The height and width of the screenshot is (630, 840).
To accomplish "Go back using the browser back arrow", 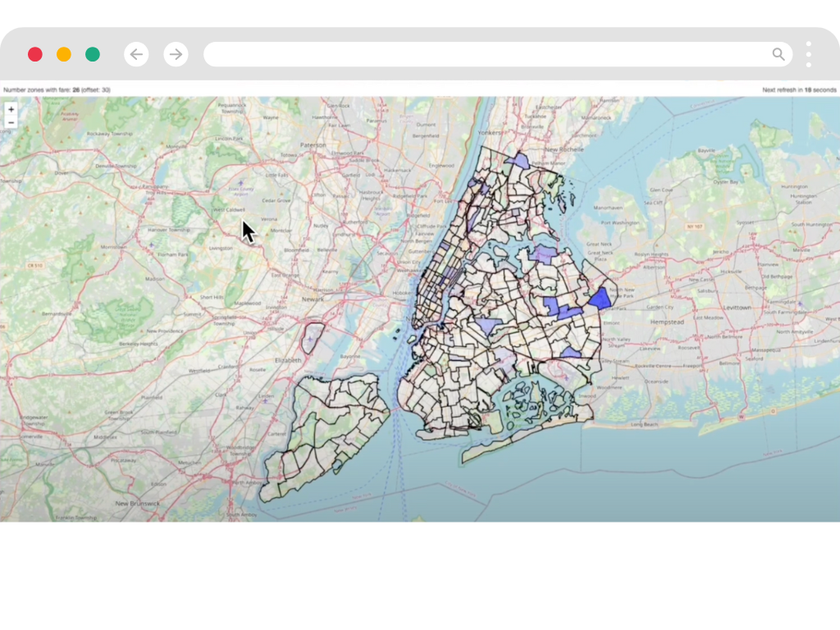I will pyautogui.click(x=136, y=54).
